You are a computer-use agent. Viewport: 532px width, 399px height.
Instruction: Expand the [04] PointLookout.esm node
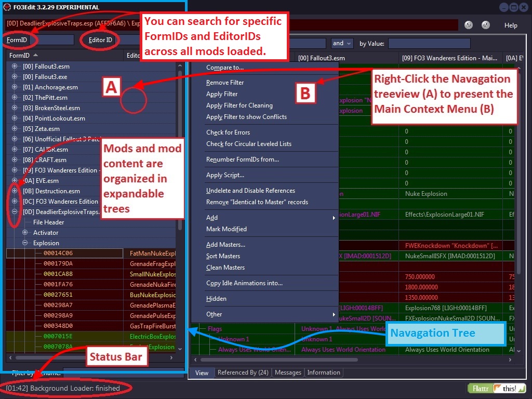[x=15, y=118]
